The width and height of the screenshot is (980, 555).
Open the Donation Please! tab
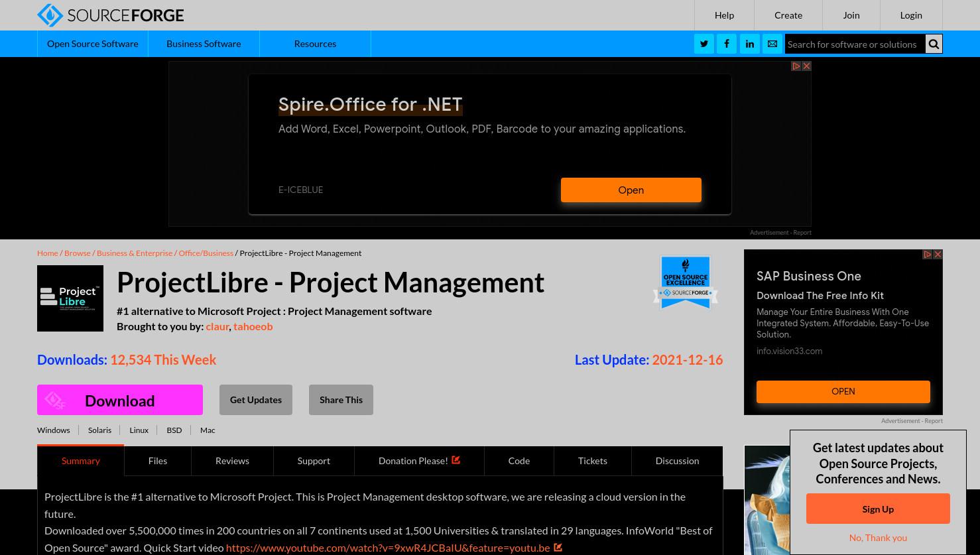pos(419,461)
